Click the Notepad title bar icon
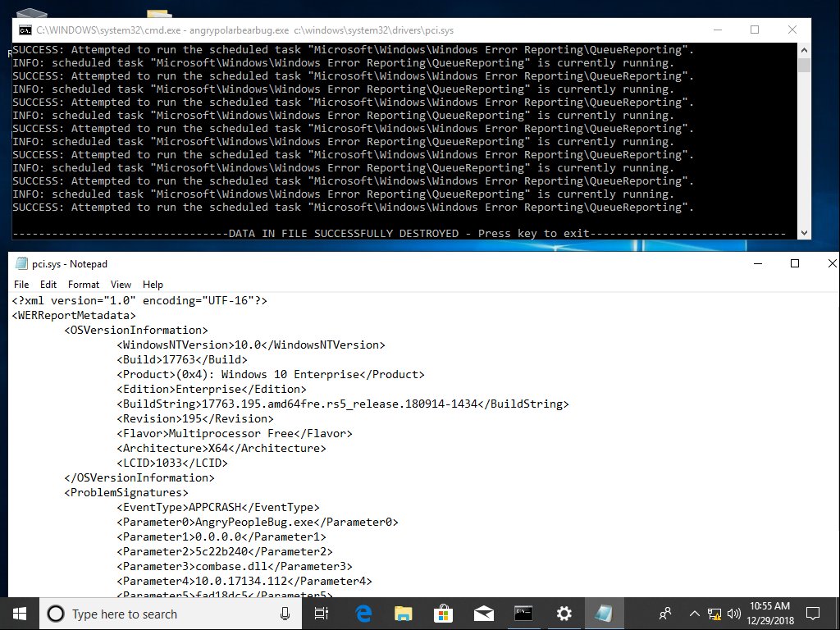The image size is (840, 630). tap(21, 263)
